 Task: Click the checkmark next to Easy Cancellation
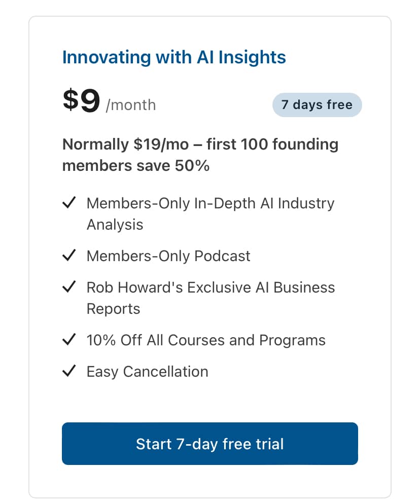click(69, 371)
